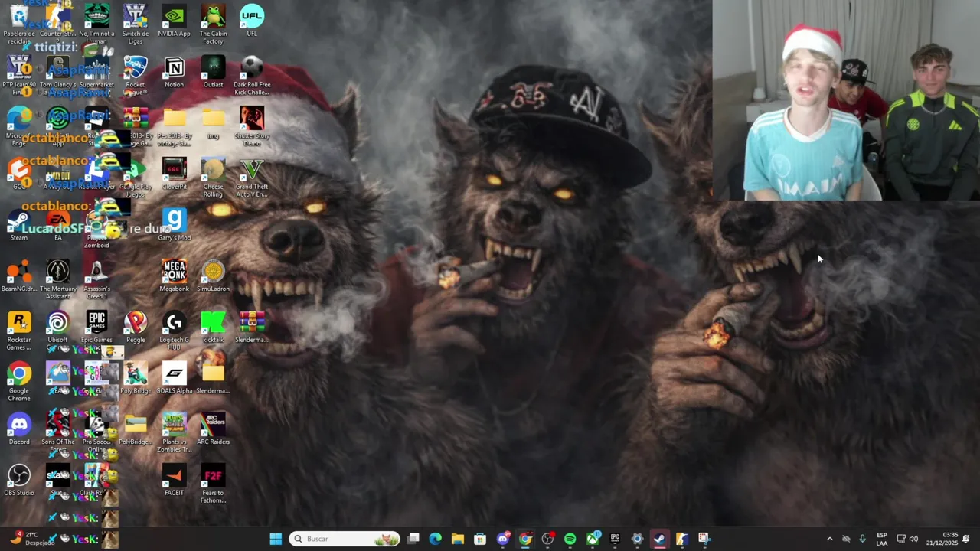Launch the Epic Games Launcher desktop shortcut
Viewport: 980px width, 551px height.
click(96, 327)
